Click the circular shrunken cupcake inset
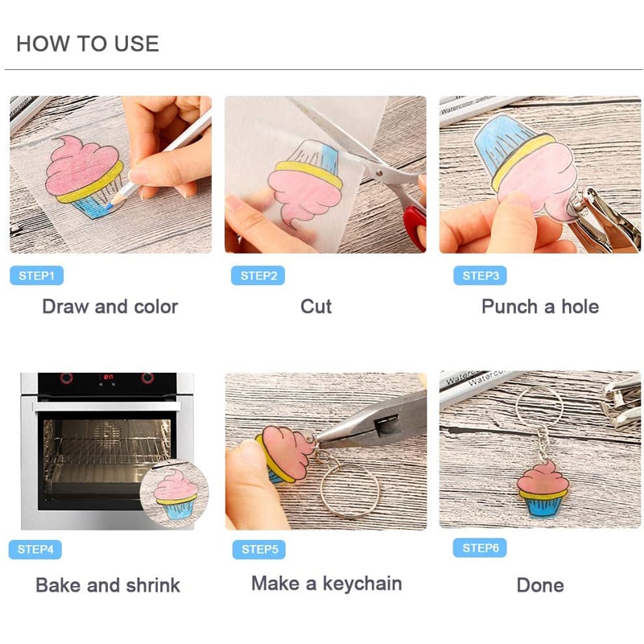Screen dimensions: 644x644 point(175,494)
